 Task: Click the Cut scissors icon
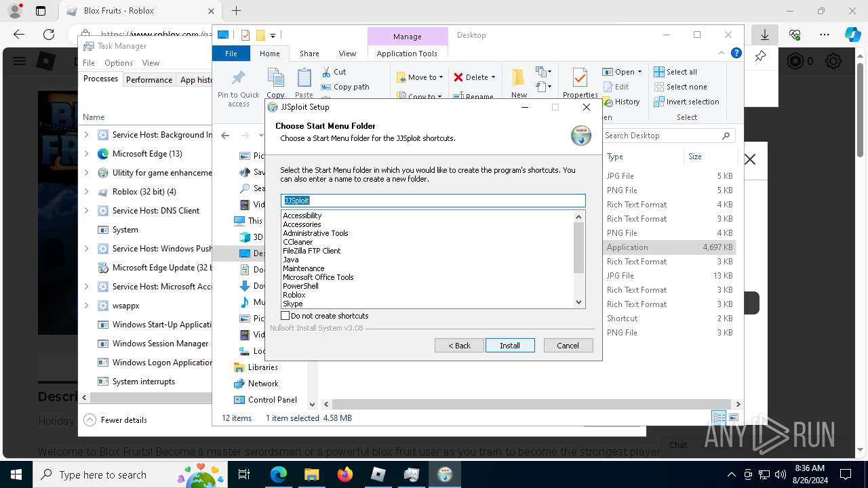click(x=326, y=72)
